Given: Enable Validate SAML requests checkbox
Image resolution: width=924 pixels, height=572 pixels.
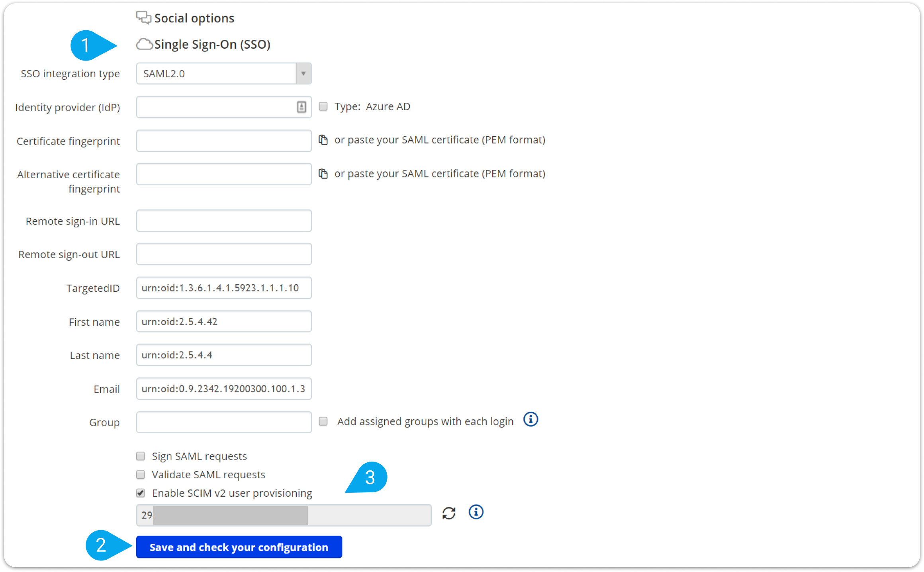Looking at the screenshot, I should point(141,474).
